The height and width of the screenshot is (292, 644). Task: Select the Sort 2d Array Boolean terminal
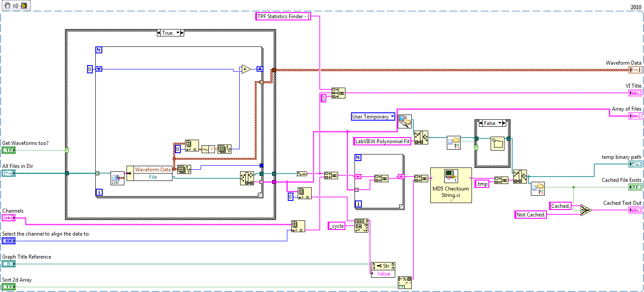9,287
